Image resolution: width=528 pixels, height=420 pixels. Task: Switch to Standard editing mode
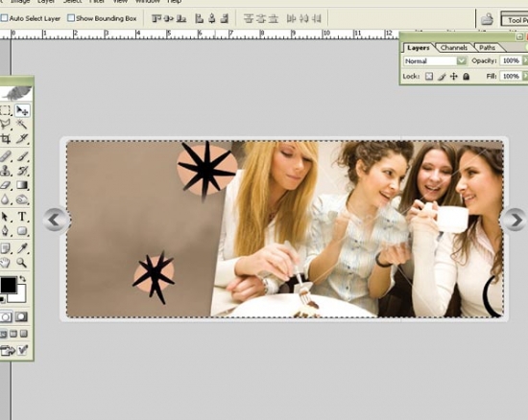6,316
